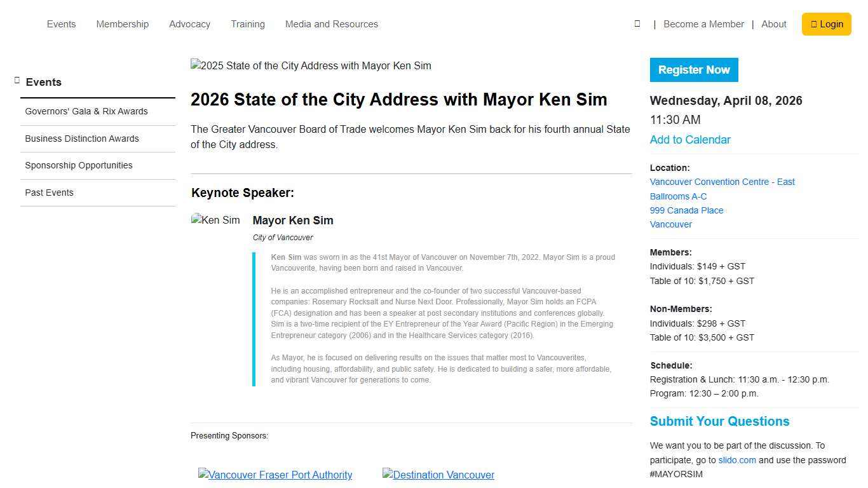Click the Events calendar icon in the sidebar

(17, 80)
